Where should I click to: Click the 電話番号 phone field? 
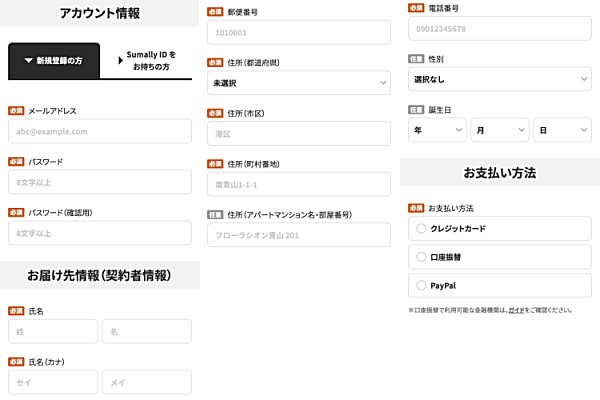(499, 29)
